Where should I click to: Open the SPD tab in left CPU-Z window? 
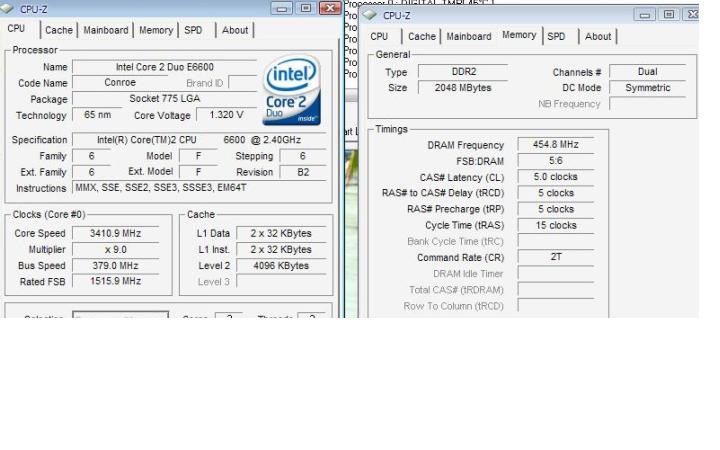pyautogui.click(x=193, y=30)
